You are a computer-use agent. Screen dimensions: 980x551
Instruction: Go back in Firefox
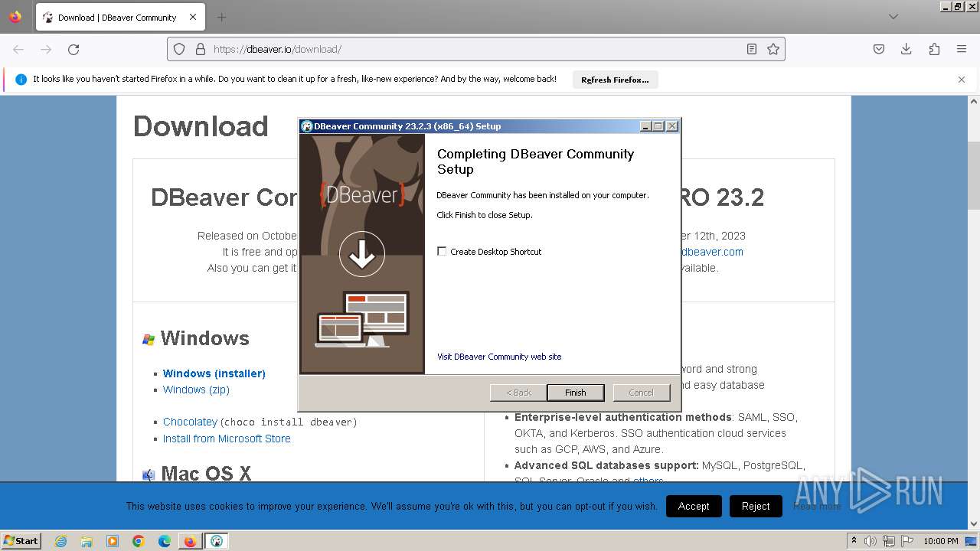18,49
